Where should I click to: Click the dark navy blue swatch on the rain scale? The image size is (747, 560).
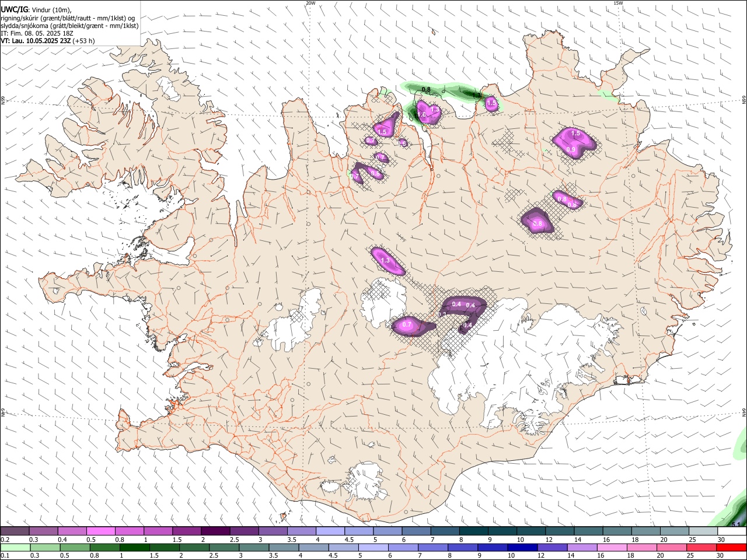[521, 548]
